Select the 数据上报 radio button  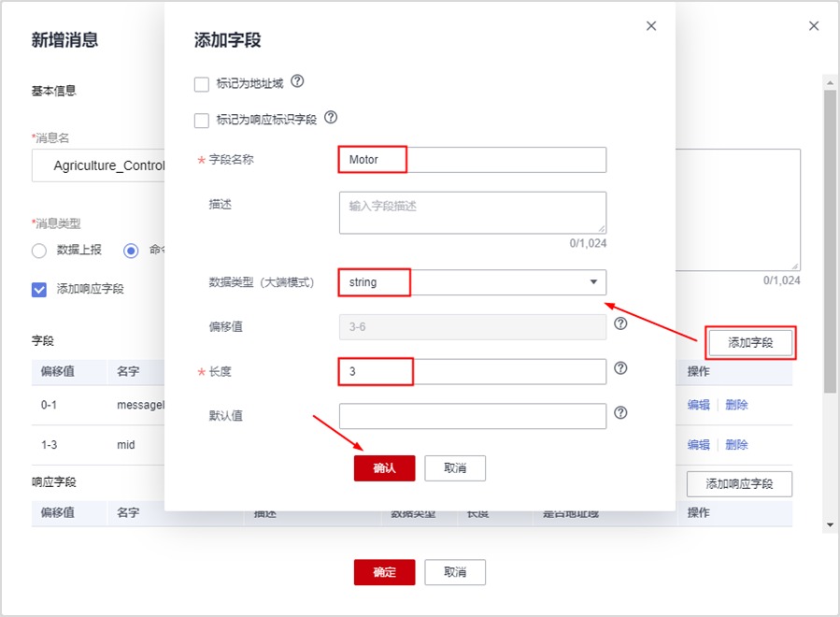[39, 251]
